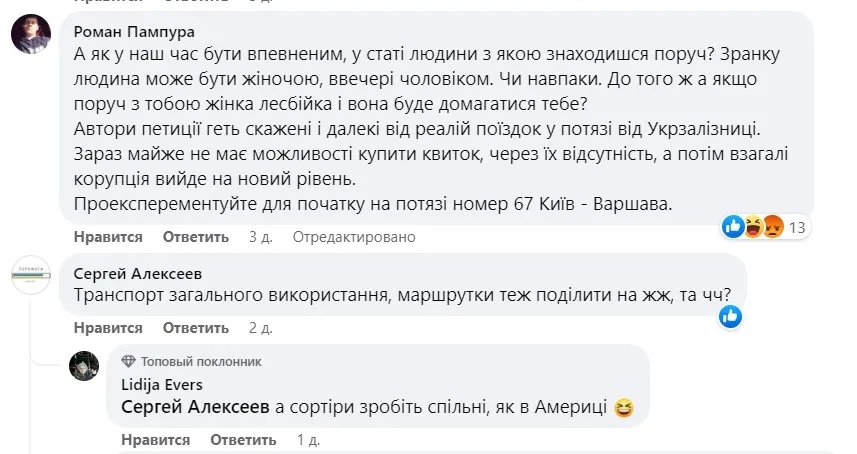Click the 3 д. timestamp on Роман's comment

[x=259, y=238]
